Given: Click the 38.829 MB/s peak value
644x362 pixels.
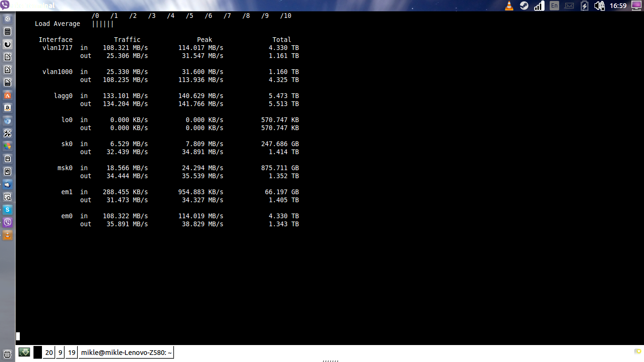Looking at the screenshot, I should coord(203,224).
